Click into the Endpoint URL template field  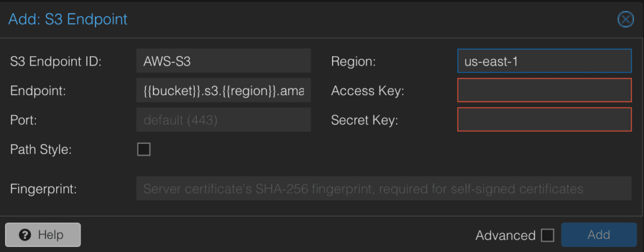coord(223,91)
